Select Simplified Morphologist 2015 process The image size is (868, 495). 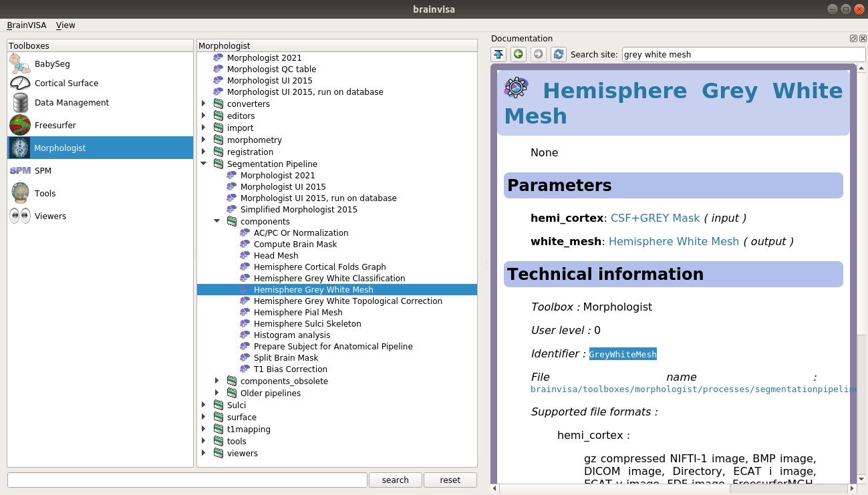[x=299, y=210]
